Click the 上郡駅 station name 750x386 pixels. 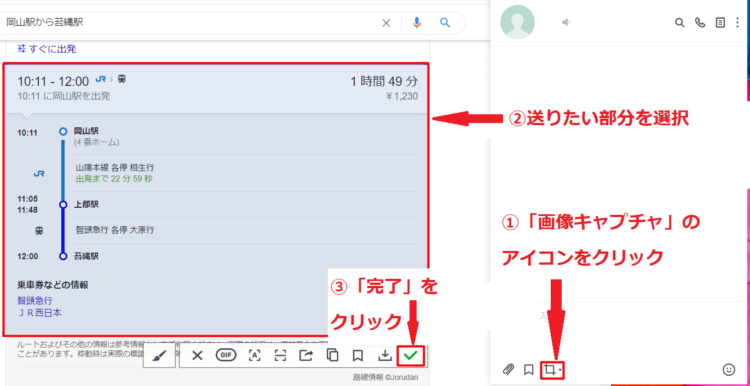tap(87, 204)
